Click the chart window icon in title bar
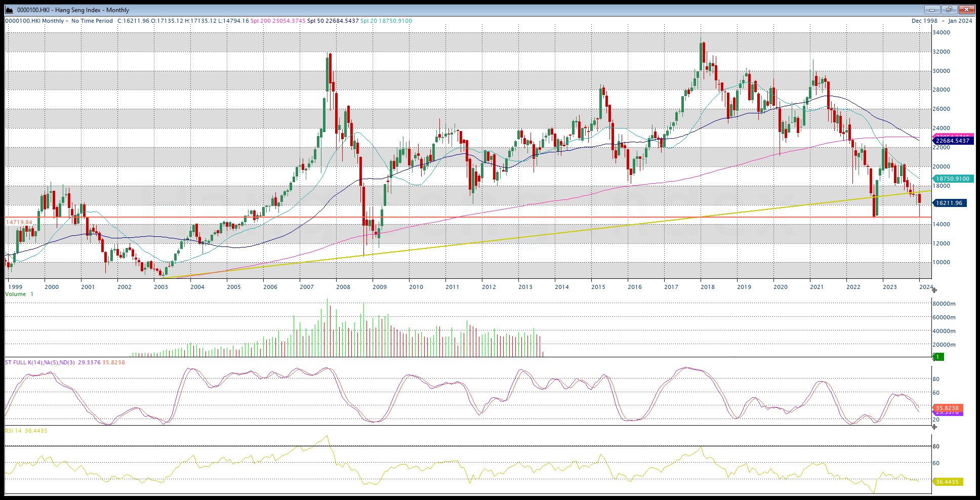This screenshot has height=500, width=980. click(9, 10)
